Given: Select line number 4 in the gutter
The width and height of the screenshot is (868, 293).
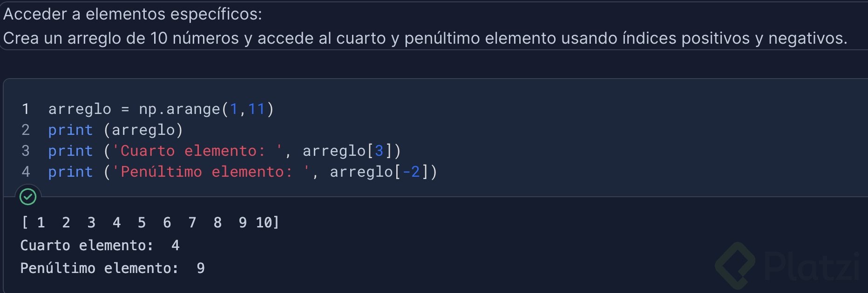Looking at the screenshot, I should pyautogui.click(x=26, y=172).
